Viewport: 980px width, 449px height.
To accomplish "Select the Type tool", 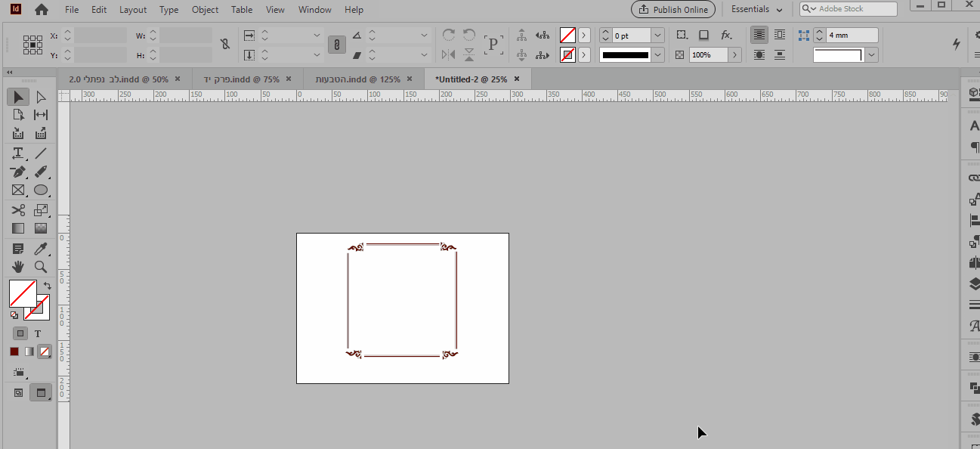I will pos(18,153).
